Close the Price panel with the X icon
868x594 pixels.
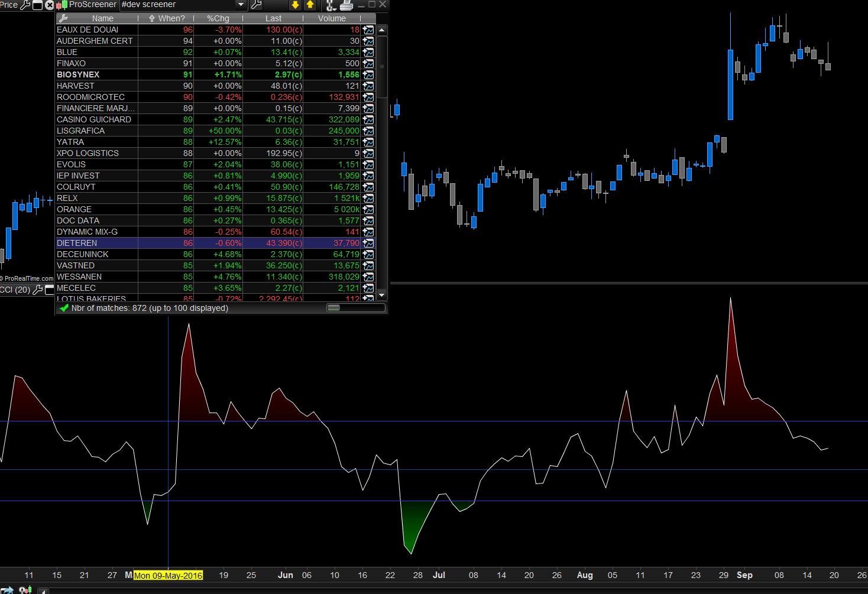(x=50, y=5)
